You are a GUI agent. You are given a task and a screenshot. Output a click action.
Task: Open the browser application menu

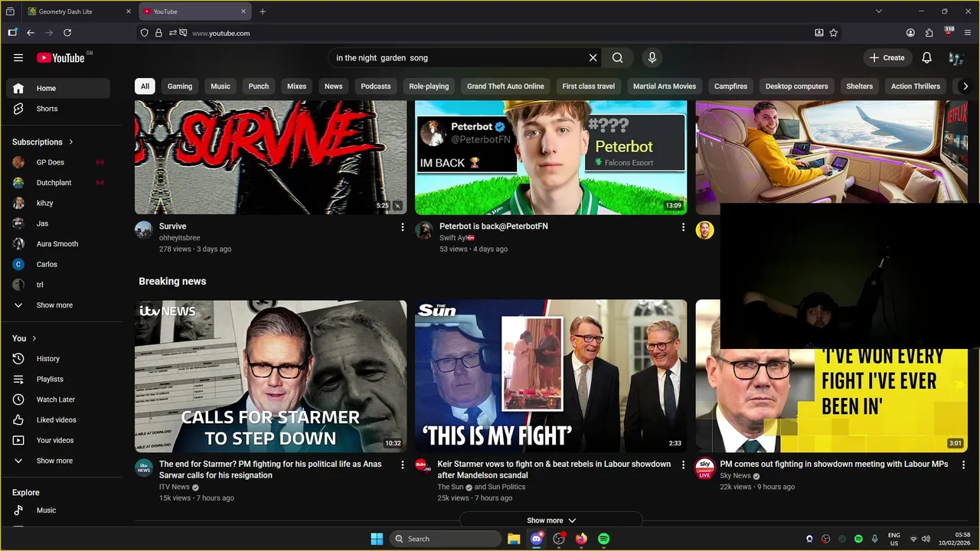968,33
